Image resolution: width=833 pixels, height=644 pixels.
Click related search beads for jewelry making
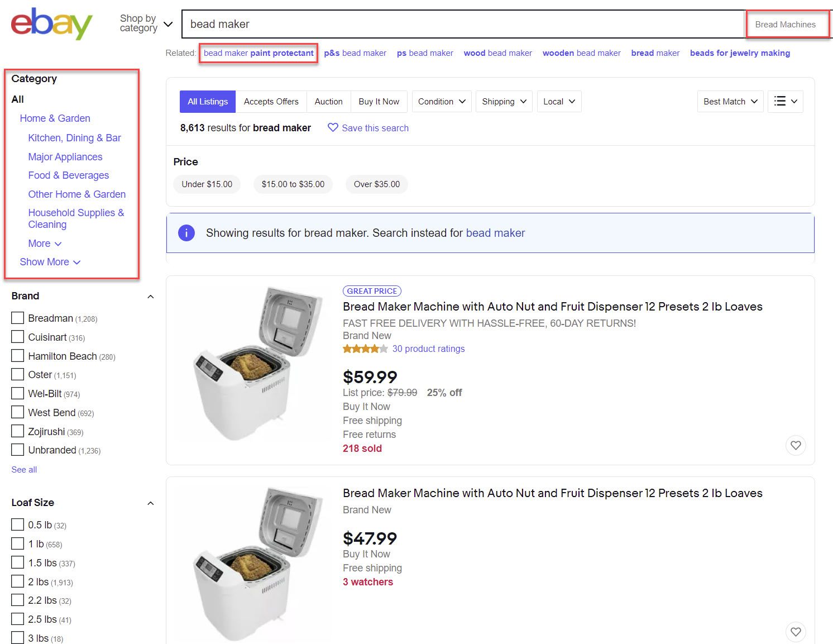[x=740, y=53]
